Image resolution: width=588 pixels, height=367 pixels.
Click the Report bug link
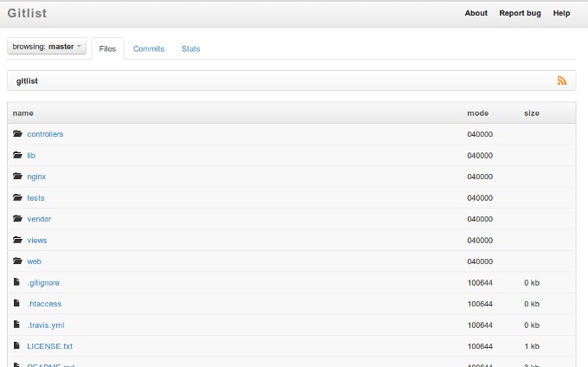[520, 13]
